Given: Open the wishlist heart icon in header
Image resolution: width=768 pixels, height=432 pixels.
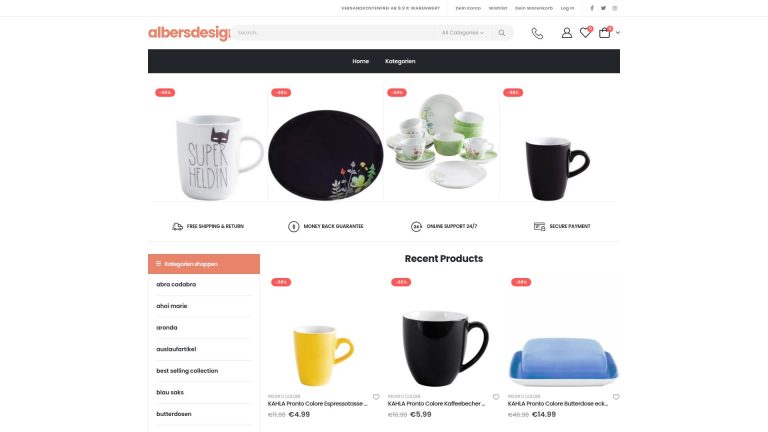Looking at the screenshot, I should (x=585, y=32).
